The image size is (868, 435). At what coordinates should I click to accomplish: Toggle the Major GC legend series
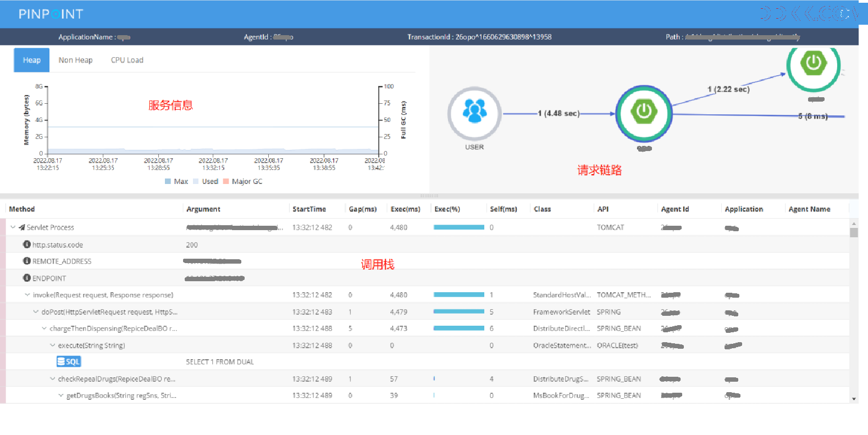(x=242, y=181)
